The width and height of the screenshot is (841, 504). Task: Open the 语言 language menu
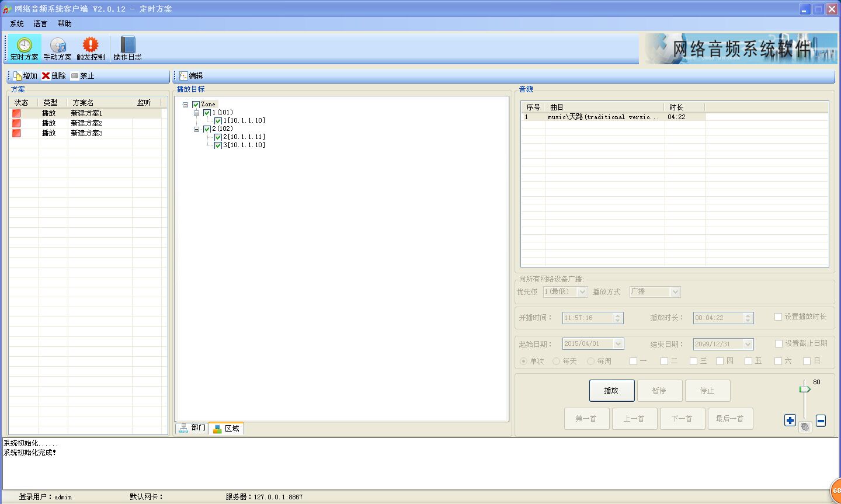[40, 24]
